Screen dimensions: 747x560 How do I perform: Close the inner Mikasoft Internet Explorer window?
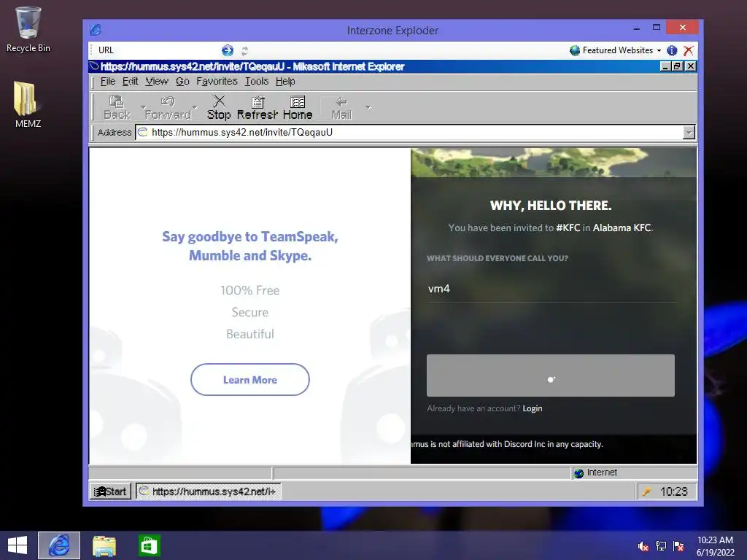tap(690, 66)
